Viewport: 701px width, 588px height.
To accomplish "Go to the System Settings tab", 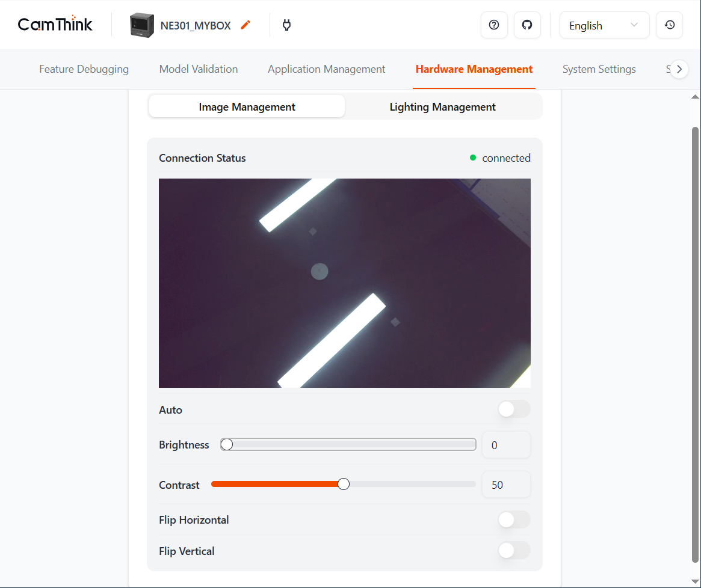I will tap(599, 69).
